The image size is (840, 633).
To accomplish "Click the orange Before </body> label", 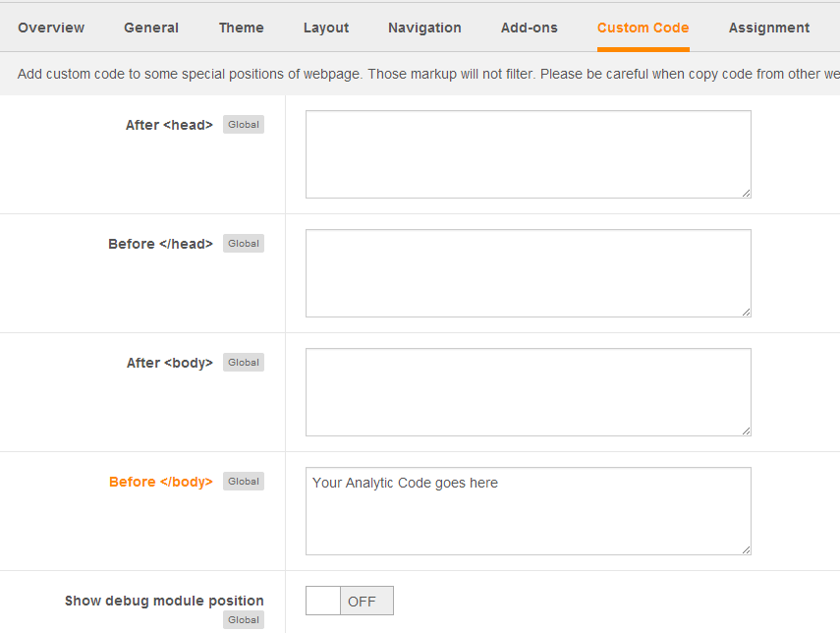I will point(161,482).
